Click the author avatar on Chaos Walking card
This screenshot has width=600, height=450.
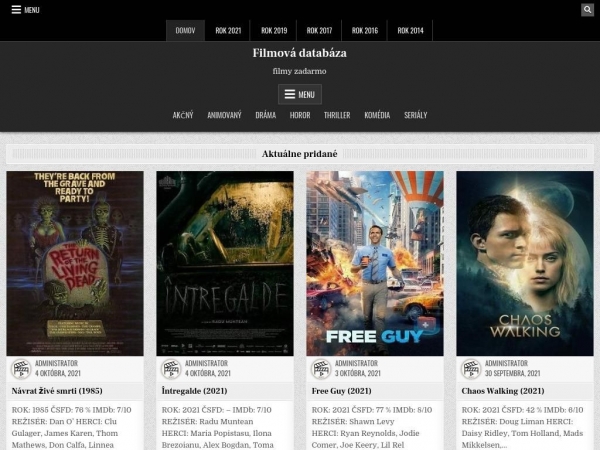click(471, 369)
